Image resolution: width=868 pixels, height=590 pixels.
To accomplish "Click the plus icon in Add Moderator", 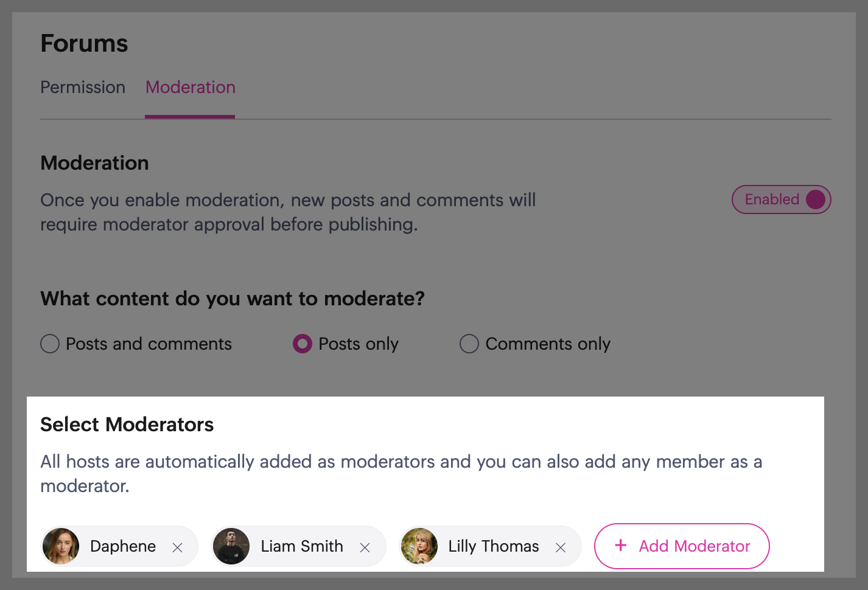I will (x=621, y=545).
